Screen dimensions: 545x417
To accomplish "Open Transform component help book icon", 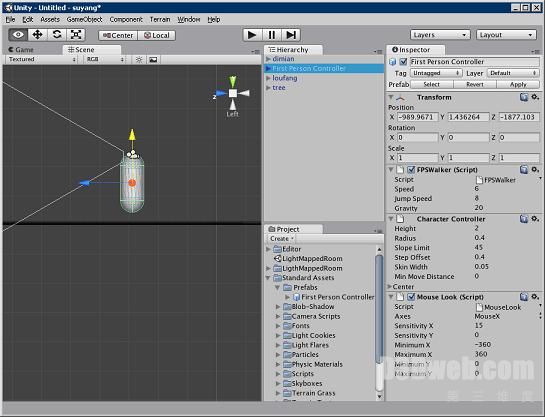I will (x=524, y=97).
